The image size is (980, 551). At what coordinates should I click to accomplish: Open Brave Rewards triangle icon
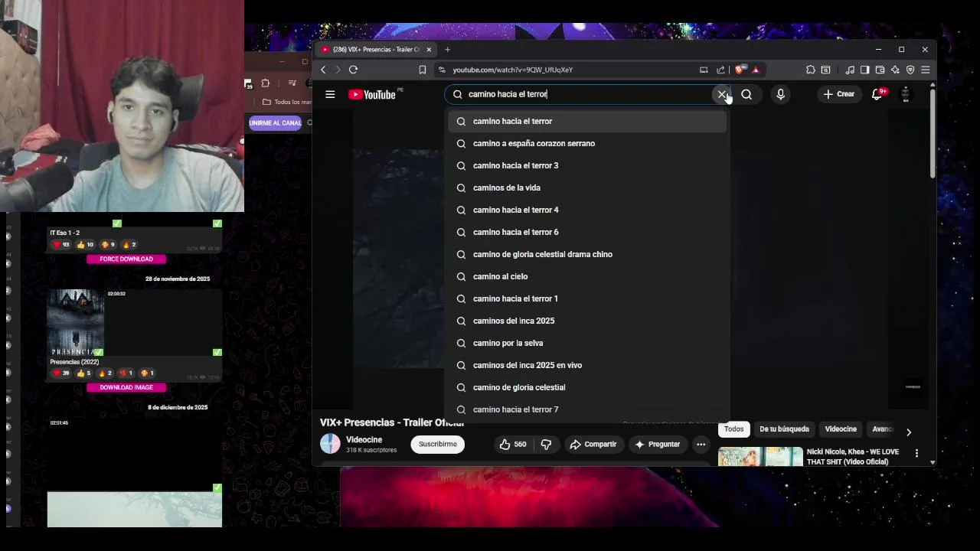click(x=756, y=70)
